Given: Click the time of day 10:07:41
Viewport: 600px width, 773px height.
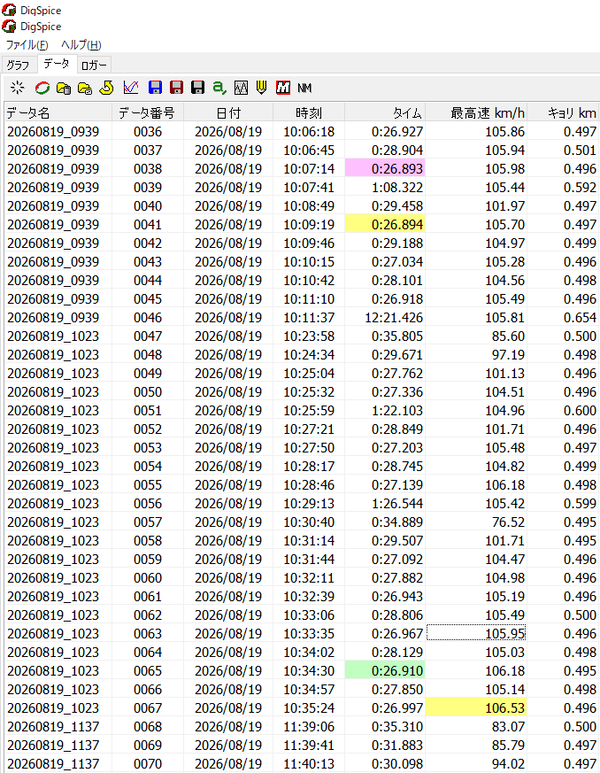Looking at the screenshot, I should 309,187.
